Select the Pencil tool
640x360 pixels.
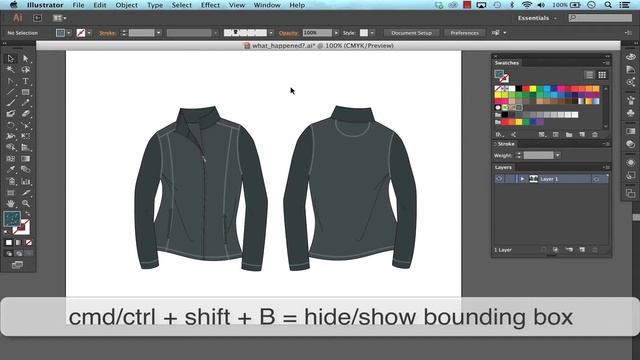(x=25, y=103)
